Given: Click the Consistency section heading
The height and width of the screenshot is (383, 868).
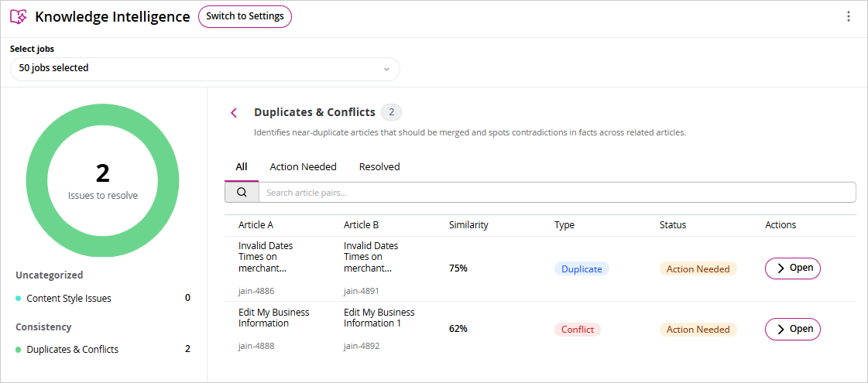Looking at the screenshot, I should point(43,327).
